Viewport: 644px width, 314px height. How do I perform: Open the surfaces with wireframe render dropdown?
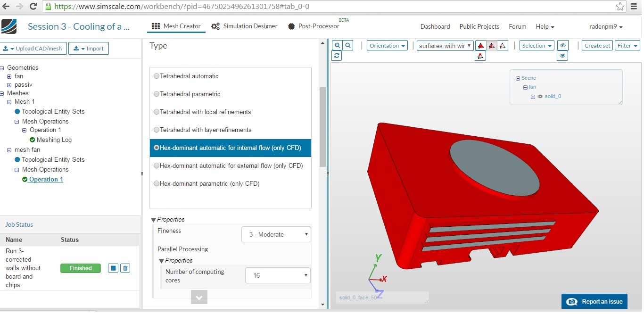click(445, 46)
